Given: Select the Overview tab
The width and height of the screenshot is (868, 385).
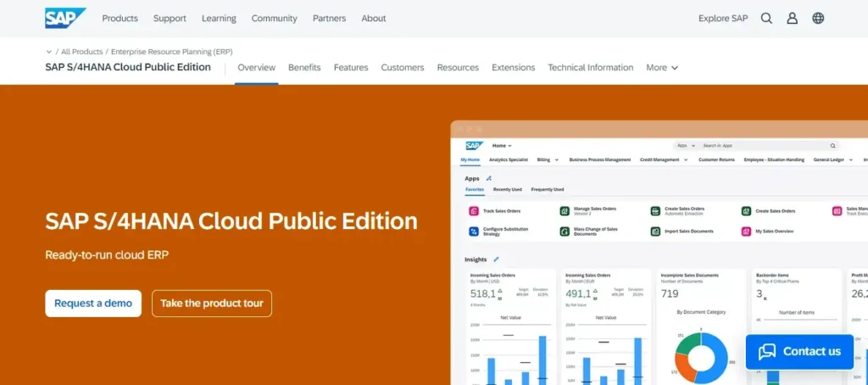Looking at the screenshot, I should point(256,68).
